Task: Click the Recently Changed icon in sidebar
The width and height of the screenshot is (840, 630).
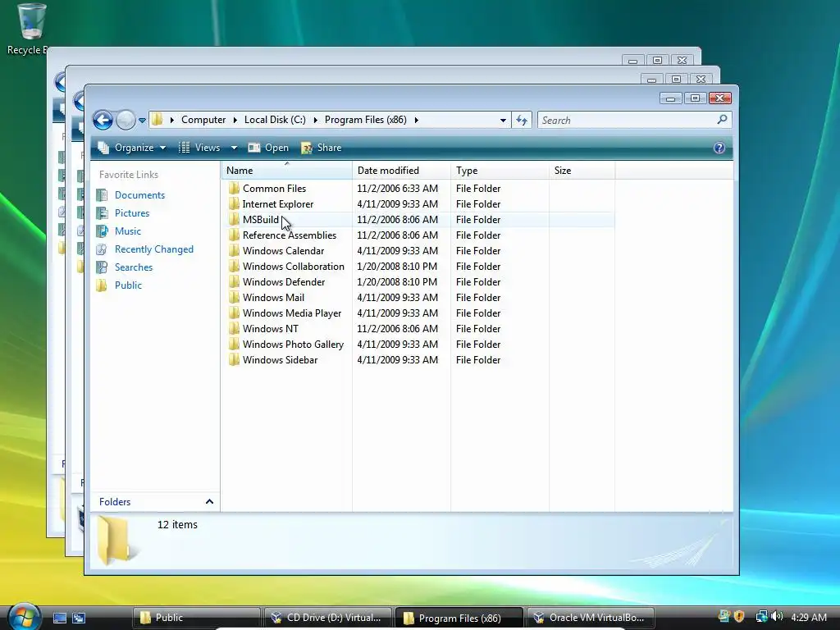Action: tap(102, 249)
